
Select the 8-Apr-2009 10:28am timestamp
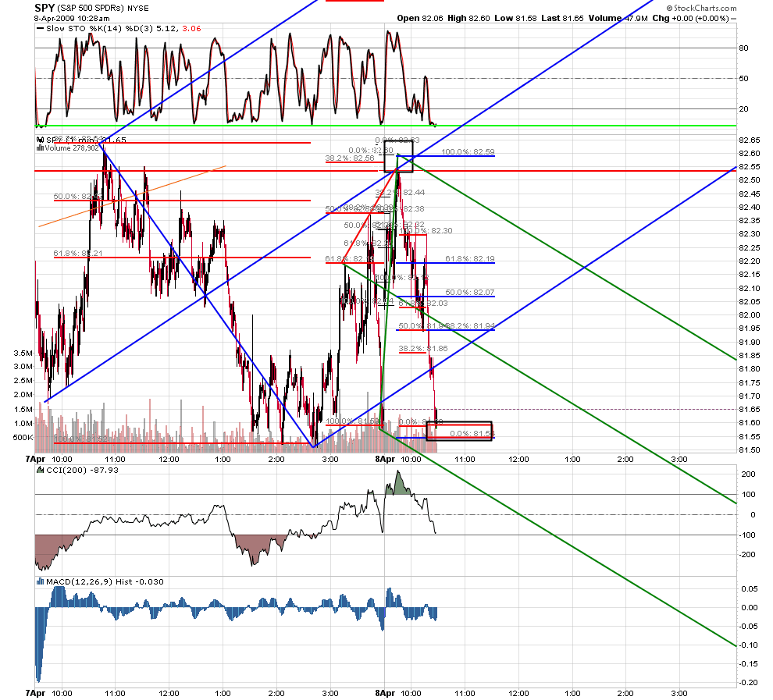pos(72,18)
